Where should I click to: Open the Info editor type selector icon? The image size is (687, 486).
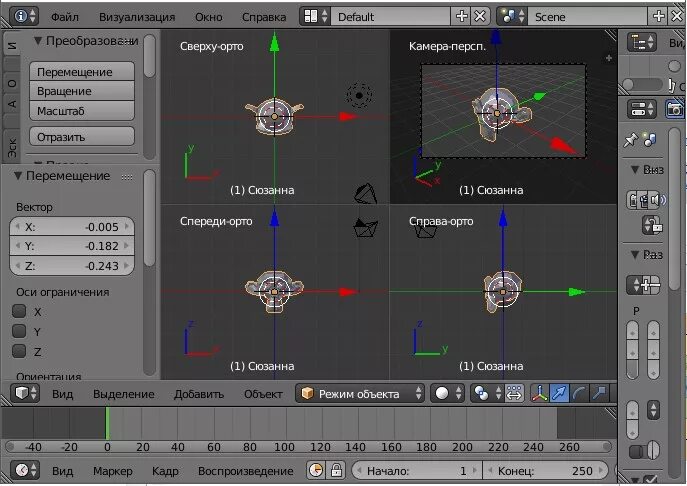tap(25, 16)
